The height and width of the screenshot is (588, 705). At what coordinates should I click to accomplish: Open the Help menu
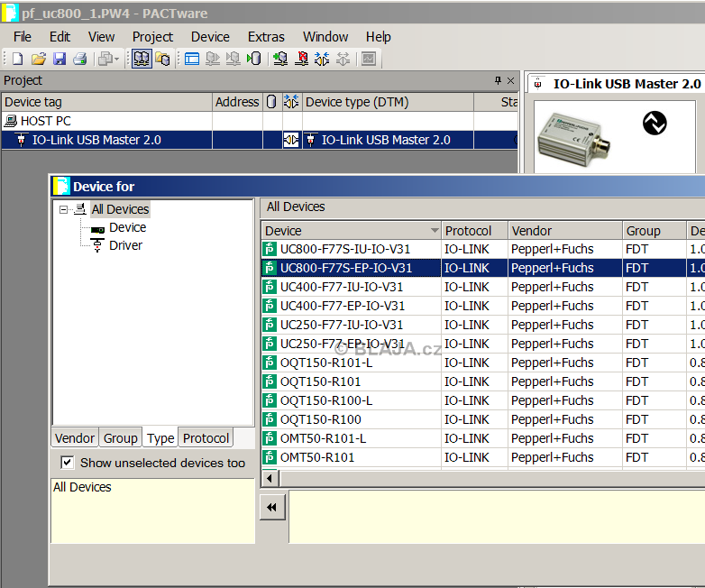378,36
